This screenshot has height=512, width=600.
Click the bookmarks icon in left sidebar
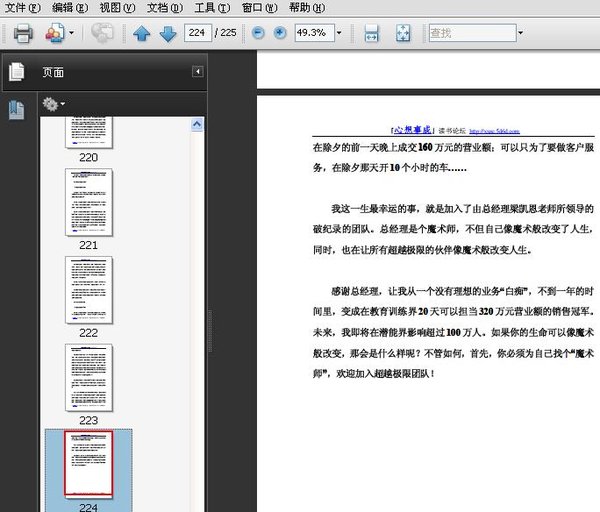coord(16,110)
